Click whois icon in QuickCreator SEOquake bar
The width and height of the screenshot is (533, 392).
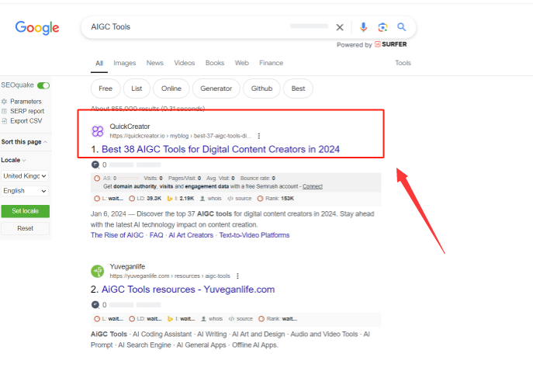[x=202, y=199]
